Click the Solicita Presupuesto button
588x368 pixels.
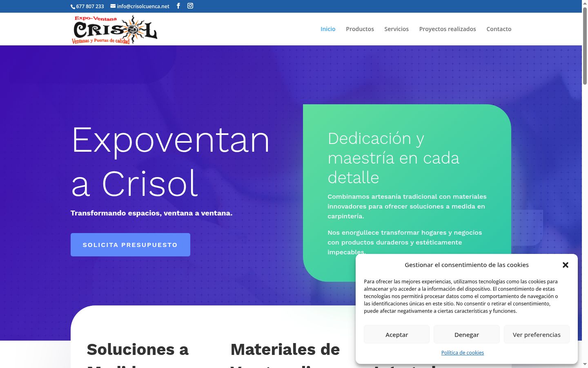130,245
